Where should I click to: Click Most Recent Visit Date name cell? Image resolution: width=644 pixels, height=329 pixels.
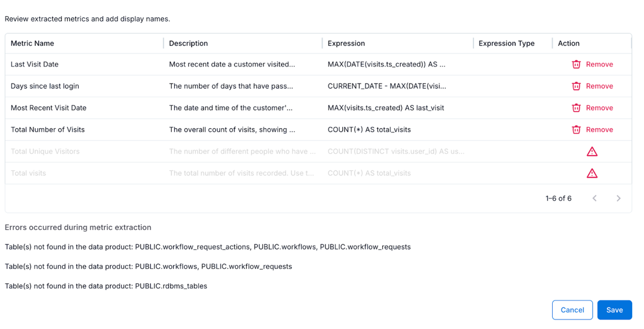click(x=48, y=108)
